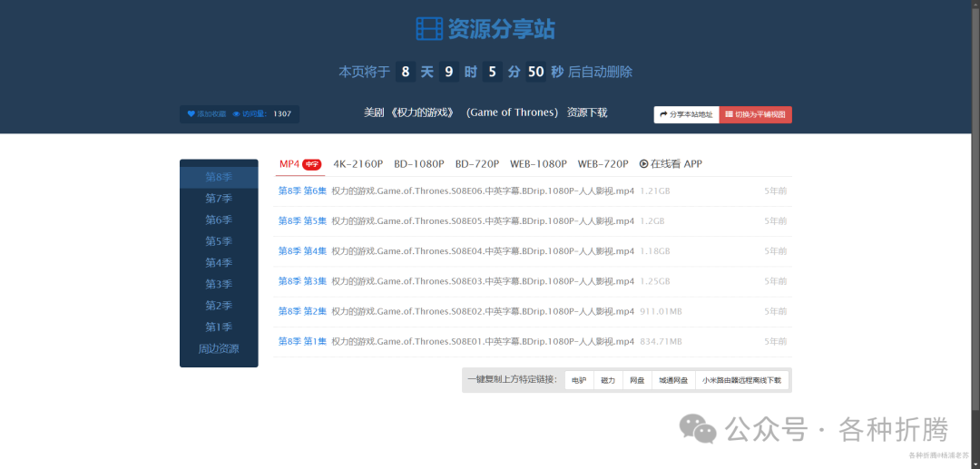980x469 pixels.
Task: Click the share arrow icon in 分享本站地址
Action: point(664,115)
